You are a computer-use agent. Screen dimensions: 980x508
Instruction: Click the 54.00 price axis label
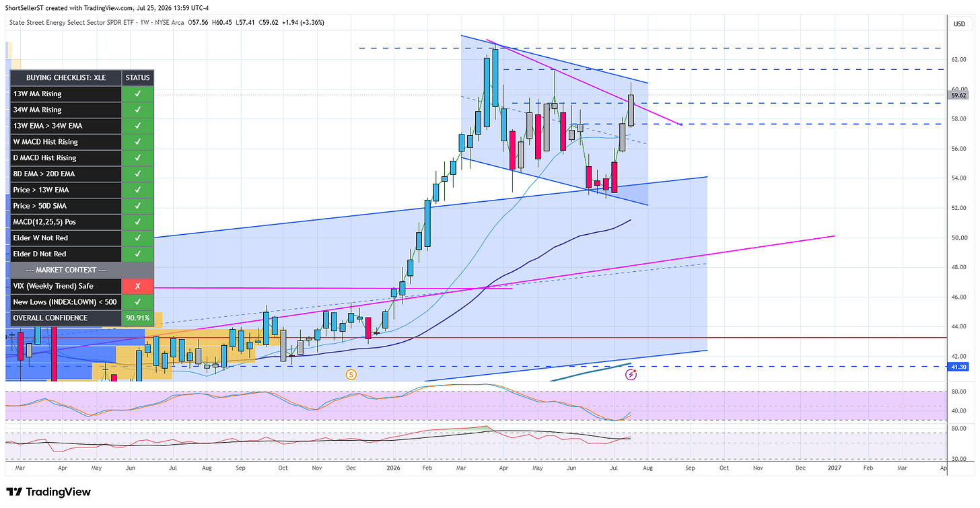tap(958, 178)
